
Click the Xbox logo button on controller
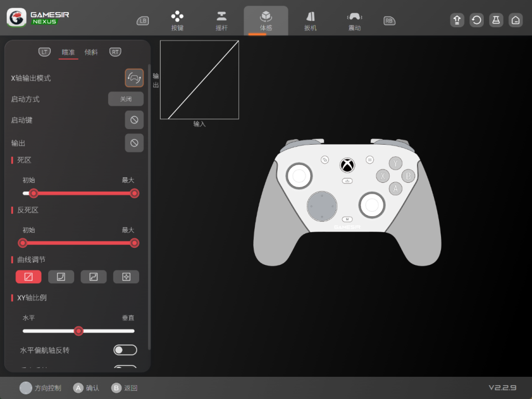pyautogui.click(x=347, y=166)
